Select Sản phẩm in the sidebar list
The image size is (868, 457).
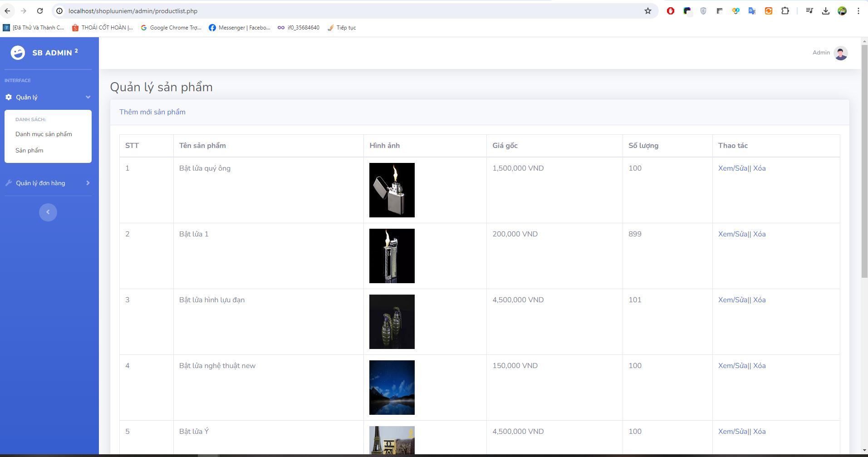29,150
